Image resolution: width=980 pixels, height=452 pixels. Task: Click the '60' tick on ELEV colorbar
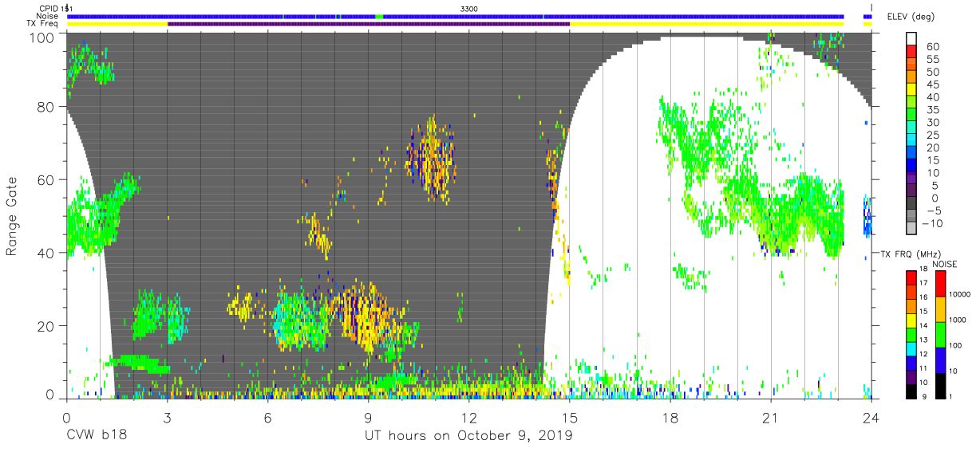tap(933, 46)
